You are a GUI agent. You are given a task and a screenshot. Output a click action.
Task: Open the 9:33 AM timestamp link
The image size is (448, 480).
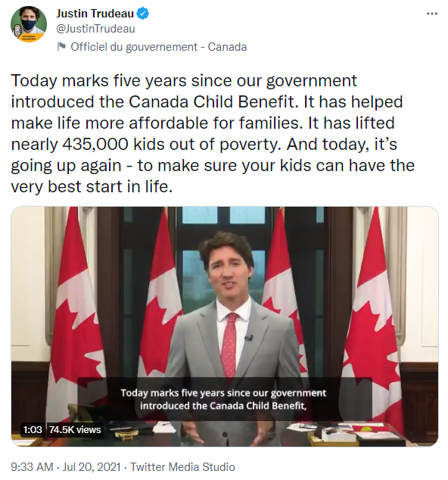point(32,467)
